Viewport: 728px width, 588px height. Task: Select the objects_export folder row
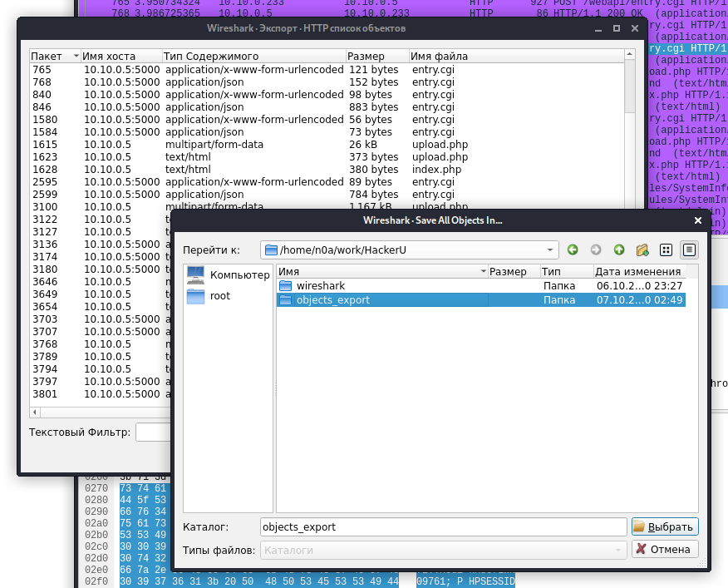click(481, 299)
